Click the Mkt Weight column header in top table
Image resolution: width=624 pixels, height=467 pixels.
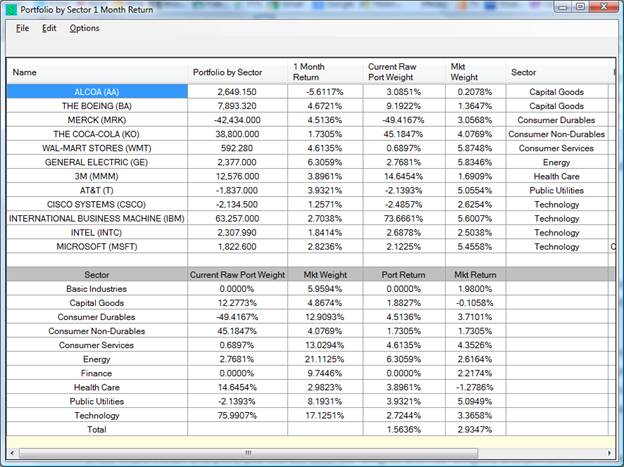475,72
